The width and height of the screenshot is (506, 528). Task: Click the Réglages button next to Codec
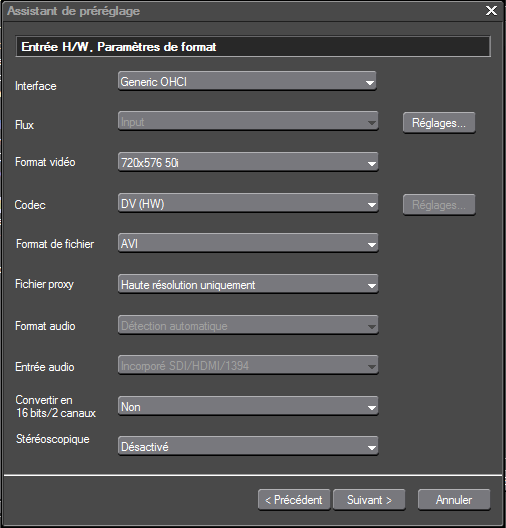439,205
